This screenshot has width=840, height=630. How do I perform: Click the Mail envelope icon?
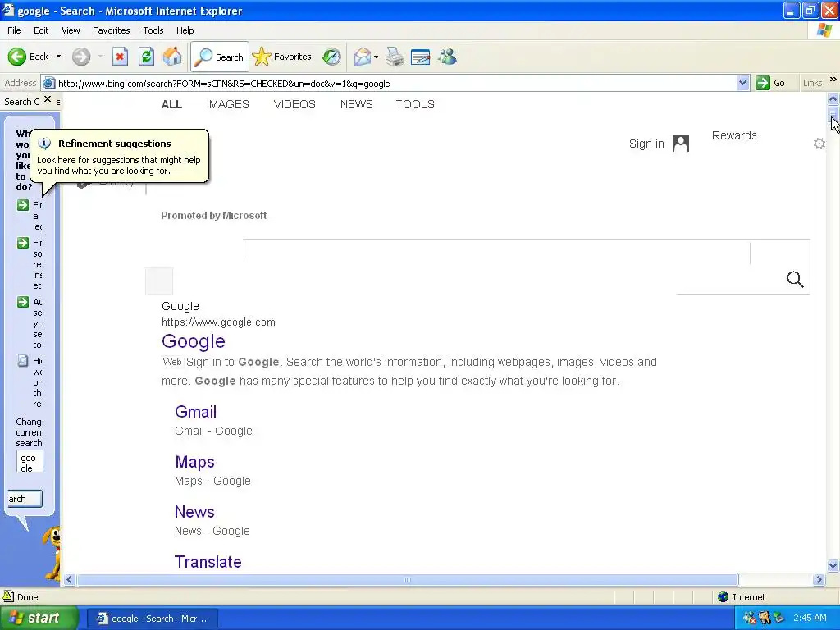point(363,57)
